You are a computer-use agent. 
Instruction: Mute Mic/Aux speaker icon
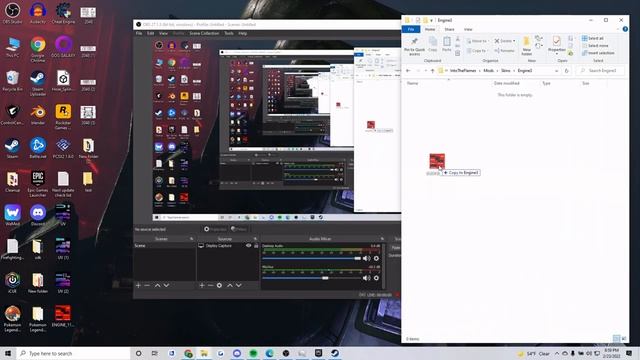point(367,278)
